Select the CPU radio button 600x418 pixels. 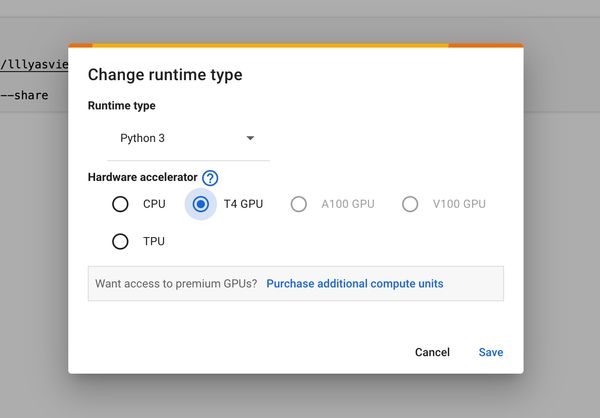[x=121, y=204]
